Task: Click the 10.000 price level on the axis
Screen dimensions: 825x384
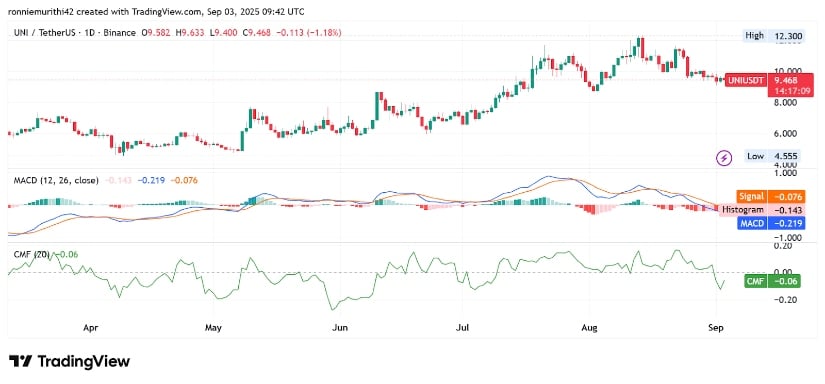Action: [x=784, y=70]
